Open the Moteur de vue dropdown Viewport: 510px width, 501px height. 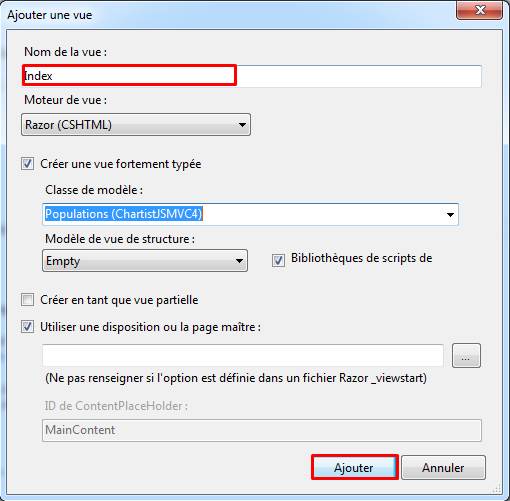[x=136, y=125]
